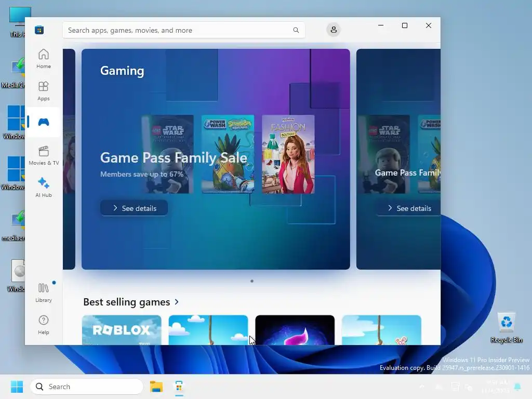
Task: Open Movies & TV section
Action: pos(44,155)
